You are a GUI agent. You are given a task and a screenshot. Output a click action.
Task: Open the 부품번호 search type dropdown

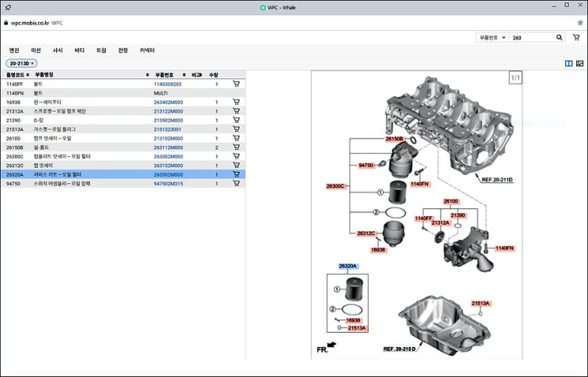[491, 37]
